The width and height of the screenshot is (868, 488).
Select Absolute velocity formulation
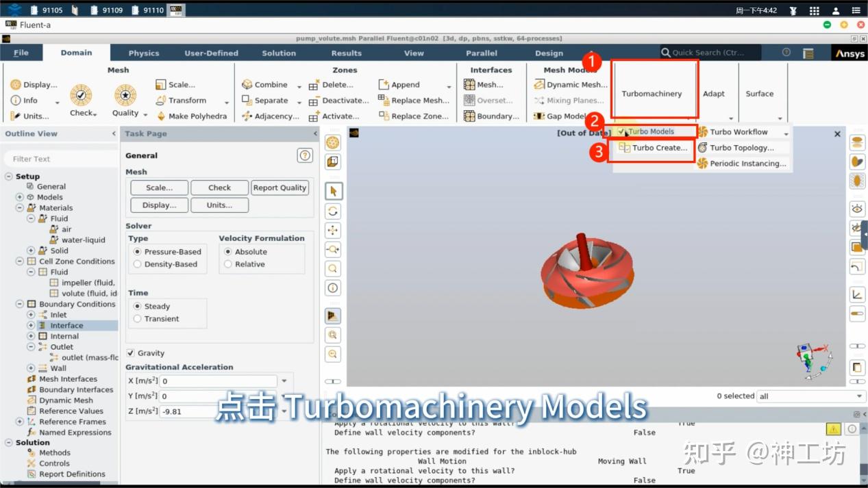(x=228, y=252)
